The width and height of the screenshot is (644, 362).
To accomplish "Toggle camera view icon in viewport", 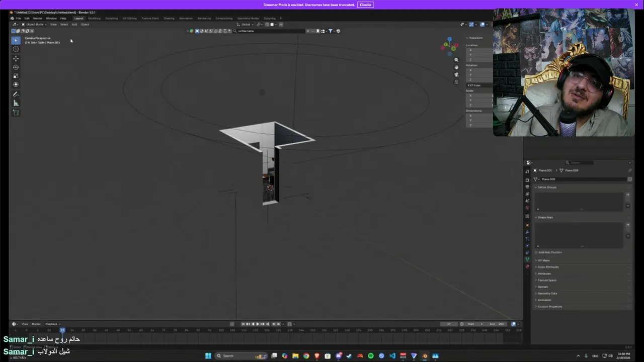I will click(456, 74).
